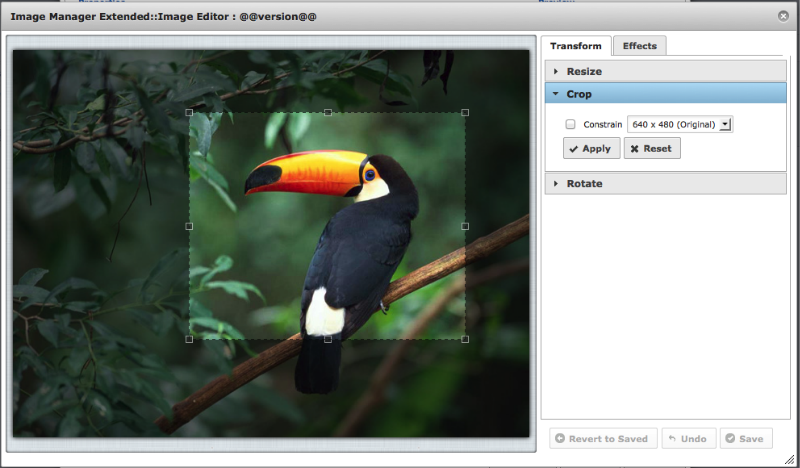
Task: Switch to the Transform tab
Action: click(x=576, y=46)
